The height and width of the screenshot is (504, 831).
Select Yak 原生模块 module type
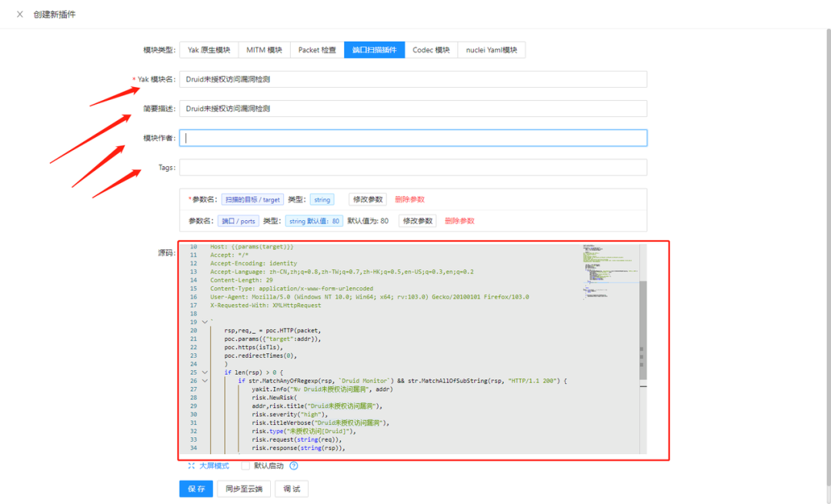[x=209, y=50]
